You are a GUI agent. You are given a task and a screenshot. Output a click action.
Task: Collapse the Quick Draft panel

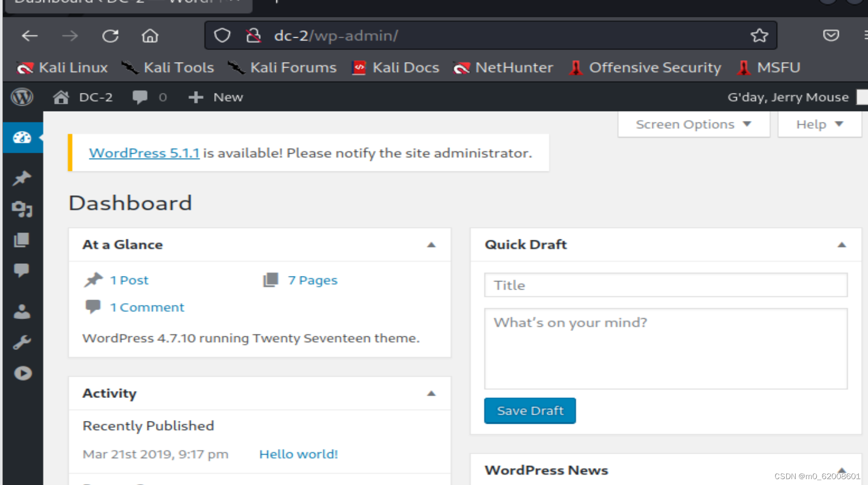(x=842, y=245)
